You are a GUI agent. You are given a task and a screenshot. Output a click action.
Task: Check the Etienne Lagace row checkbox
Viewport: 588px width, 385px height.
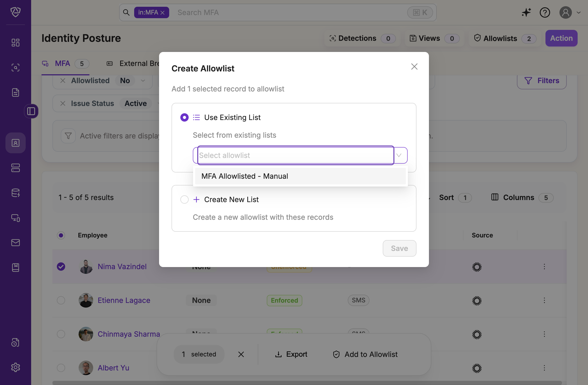tap(61, 300)
